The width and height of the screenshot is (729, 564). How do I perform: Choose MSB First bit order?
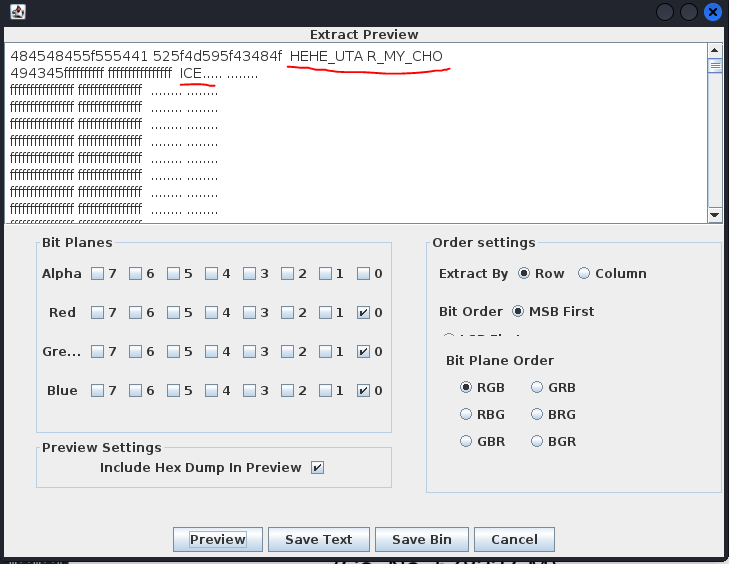pos(519,312)
